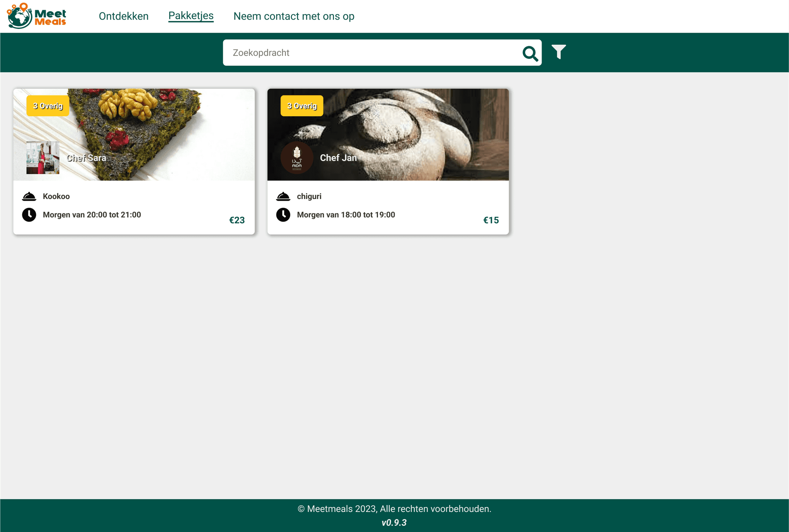This screenshot has height=532, width=789.
Task: Open the filter funnel icon
Action: [558, 52]
